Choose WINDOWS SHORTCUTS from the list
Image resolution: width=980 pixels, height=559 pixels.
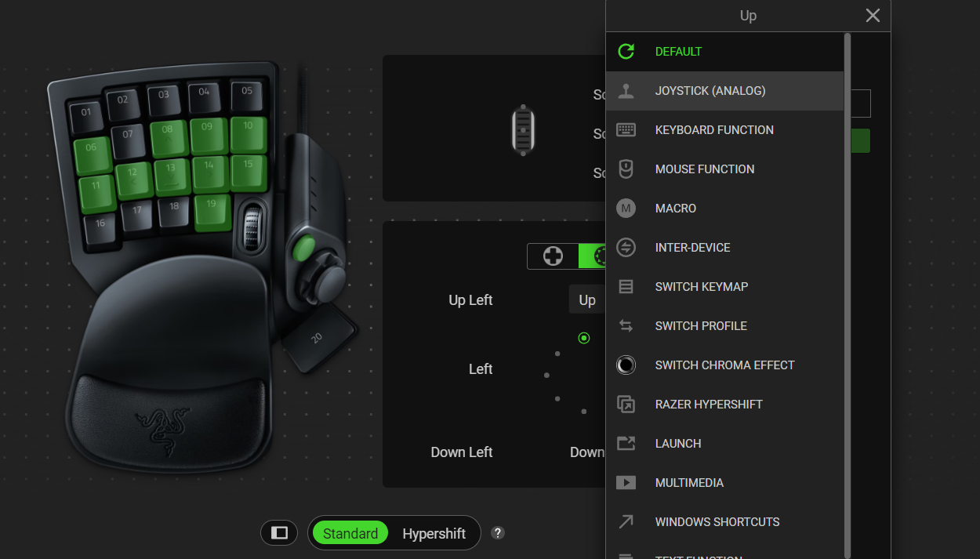tap(725, 522)
